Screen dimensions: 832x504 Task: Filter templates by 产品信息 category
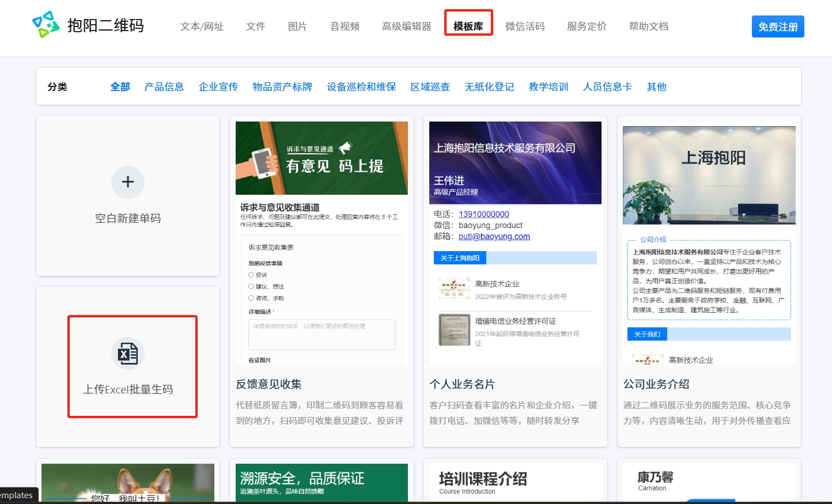[x=164, y=87]
